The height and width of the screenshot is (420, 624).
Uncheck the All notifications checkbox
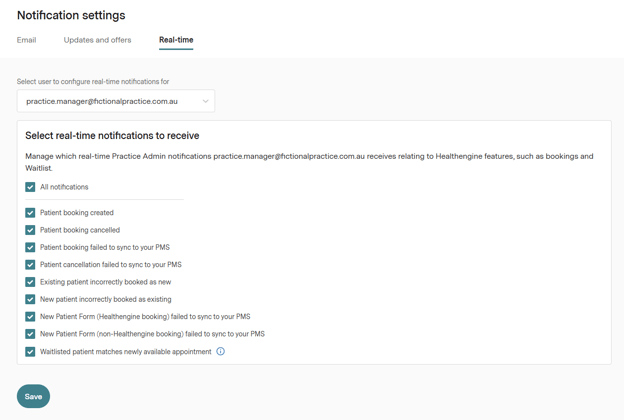click(x=30, y=187)
